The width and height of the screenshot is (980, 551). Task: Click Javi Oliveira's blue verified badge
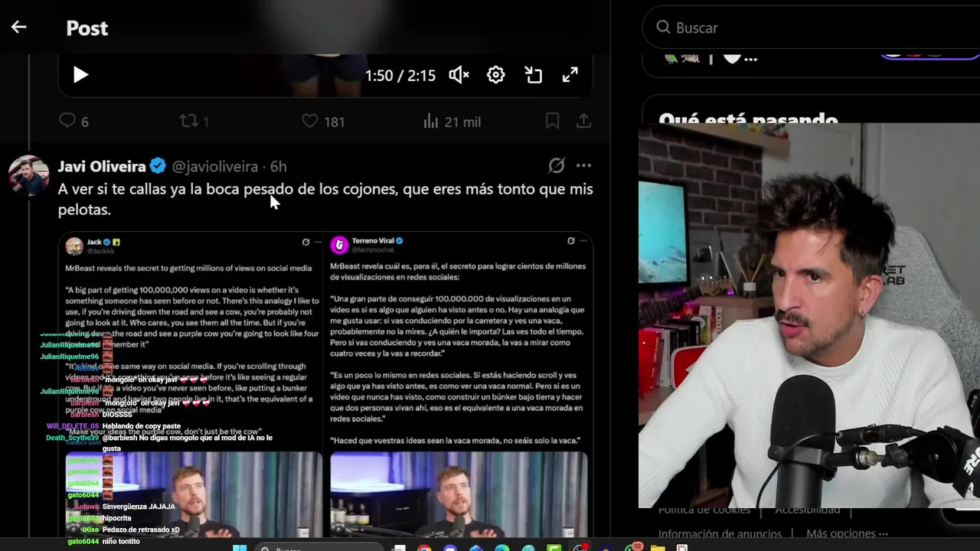pos(158,166)
